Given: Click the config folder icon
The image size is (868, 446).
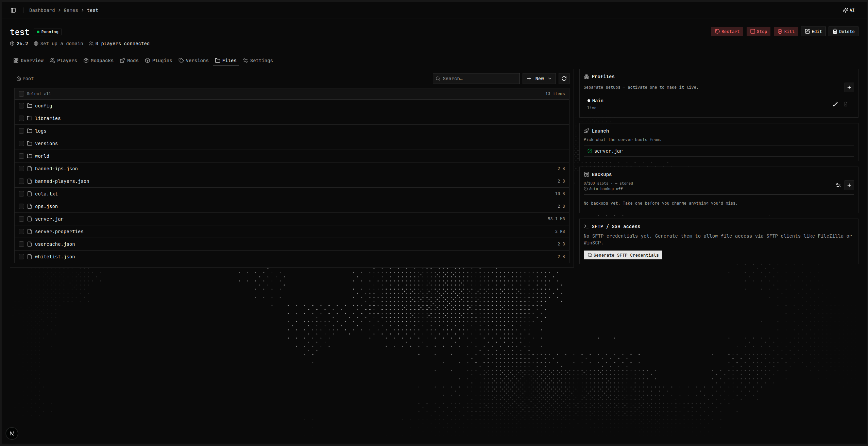Looking at the screenshot, I should click(x=30, y=106).
